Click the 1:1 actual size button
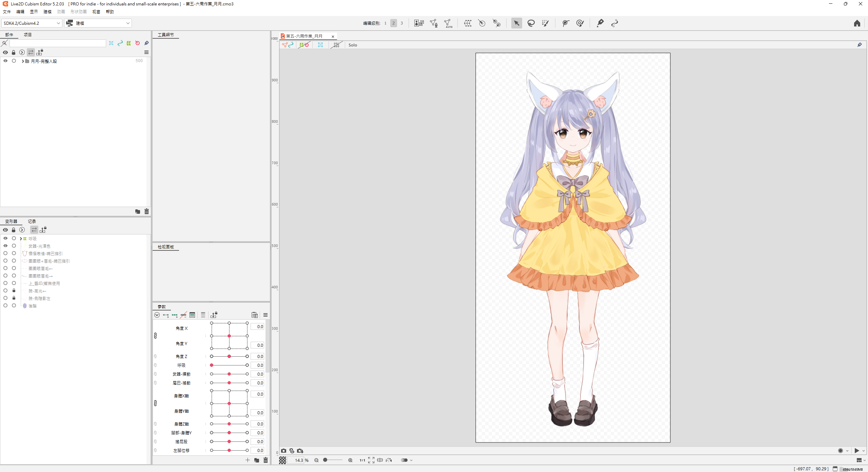The image size is (868, 472). point(362,460)
